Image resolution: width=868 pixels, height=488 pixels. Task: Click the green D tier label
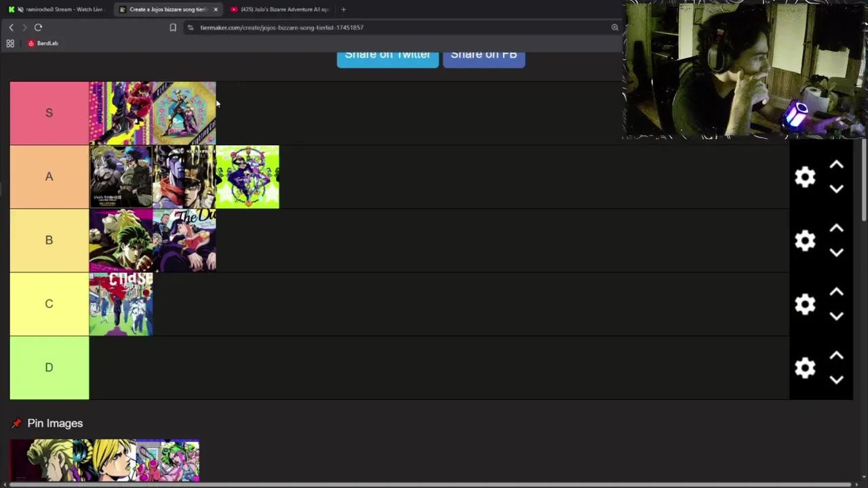click(49, 367)
